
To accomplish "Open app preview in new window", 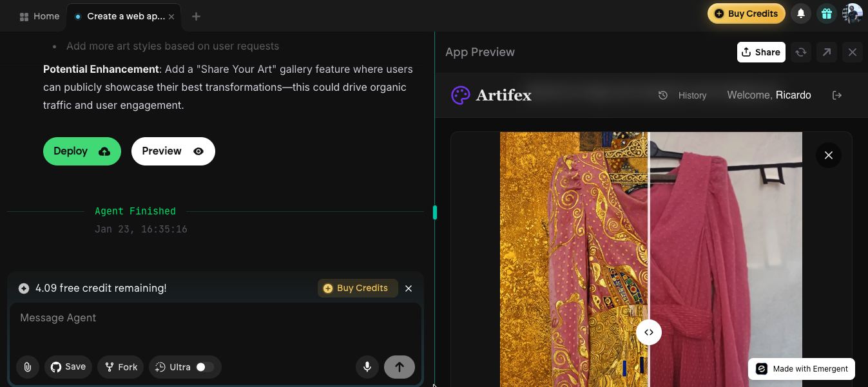I will [827, 52].
